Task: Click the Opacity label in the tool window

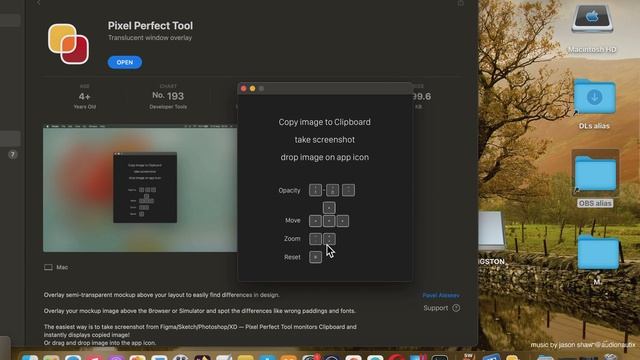Action: coord(289,191)
